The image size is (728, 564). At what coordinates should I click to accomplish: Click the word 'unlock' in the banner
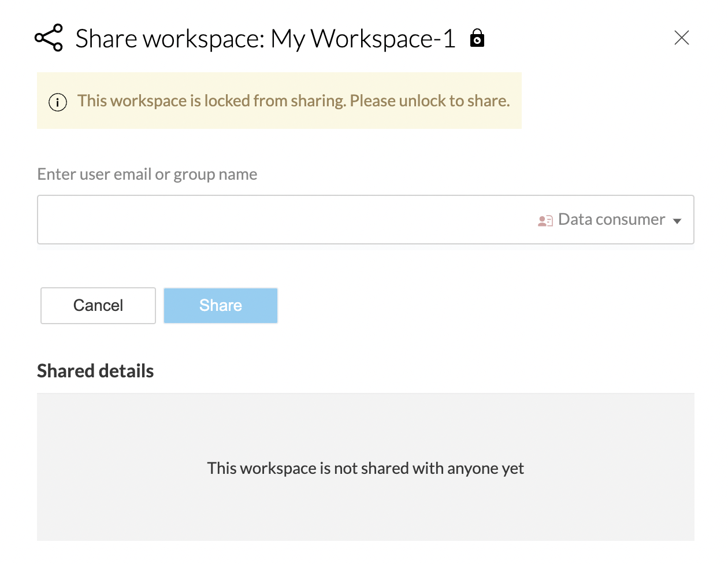coord(423,101)
